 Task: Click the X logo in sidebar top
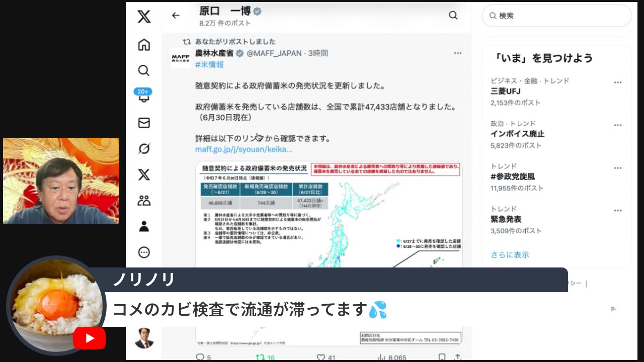click(x=144, y=17)
